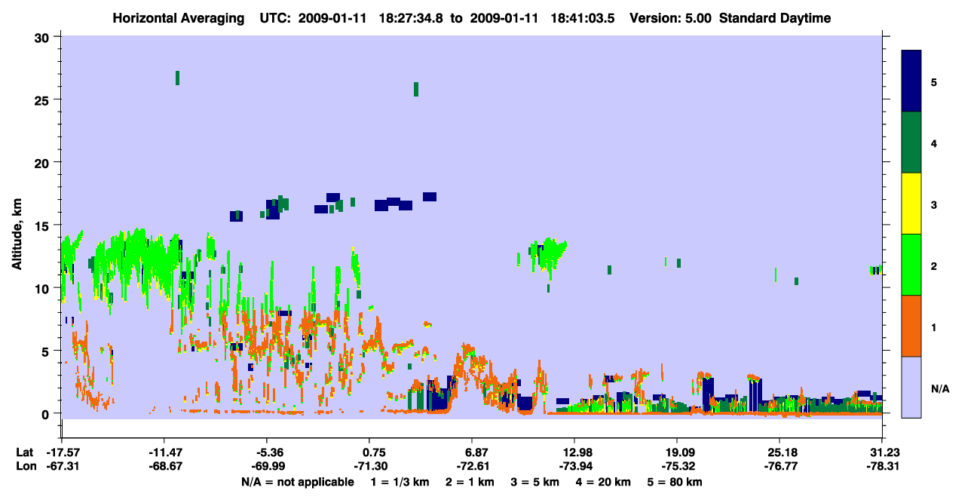Click longitude value -68.67
Screen dimensions: 980x503
point(164,467)
